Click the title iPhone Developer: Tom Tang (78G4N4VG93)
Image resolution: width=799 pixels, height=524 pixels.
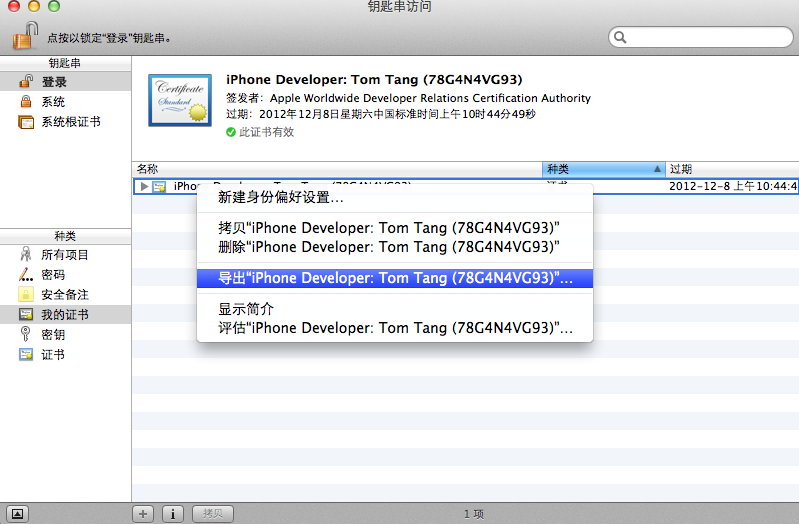[x=374, y=80]
